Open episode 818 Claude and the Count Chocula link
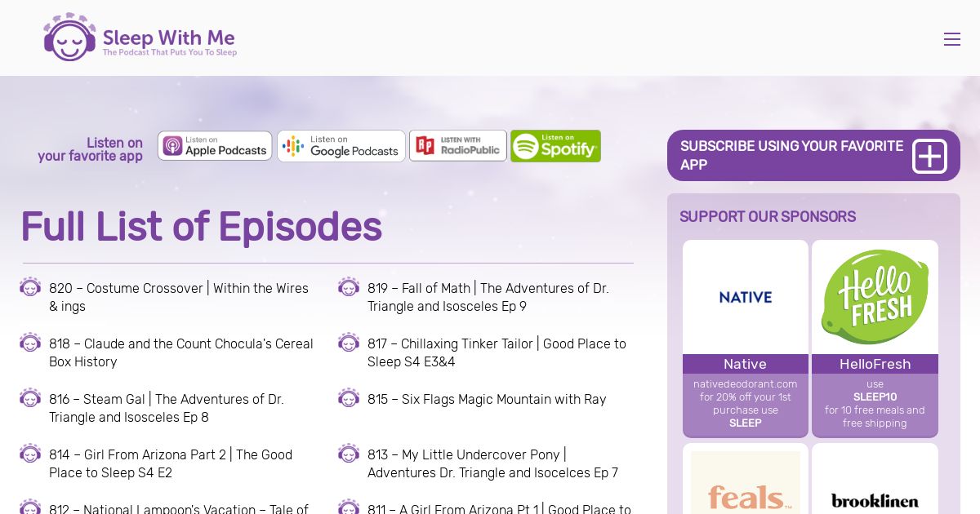 pyautogui.click(x=181, y=352)
